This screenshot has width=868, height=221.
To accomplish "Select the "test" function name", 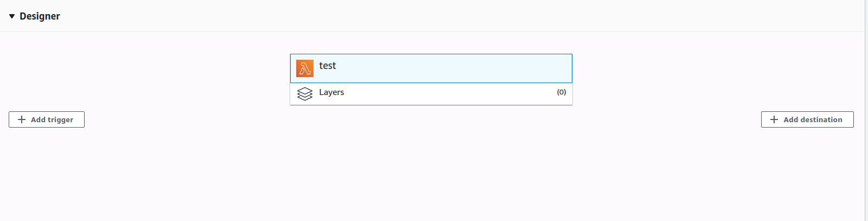I will 327,66.
